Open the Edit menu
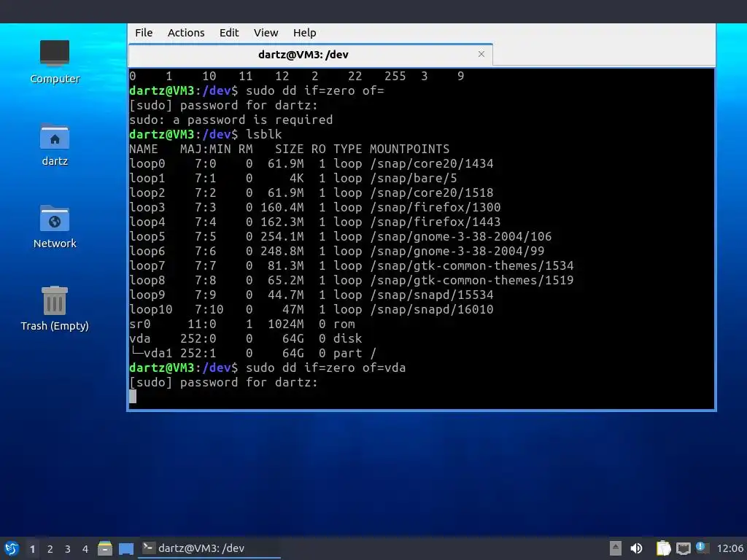Image resolution: width=747 pixels, height=560 pixels. click(228, 33)
